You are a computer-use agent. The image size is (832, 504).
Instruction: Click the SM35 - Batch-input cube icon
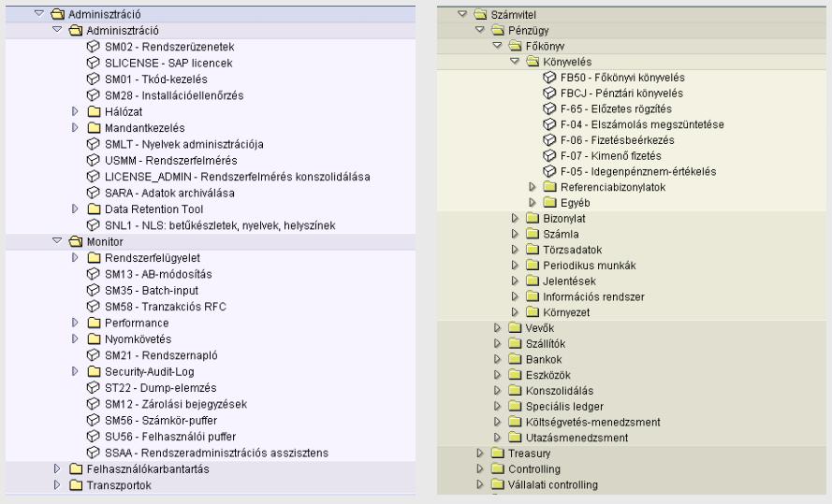click(x=94, y=291)
